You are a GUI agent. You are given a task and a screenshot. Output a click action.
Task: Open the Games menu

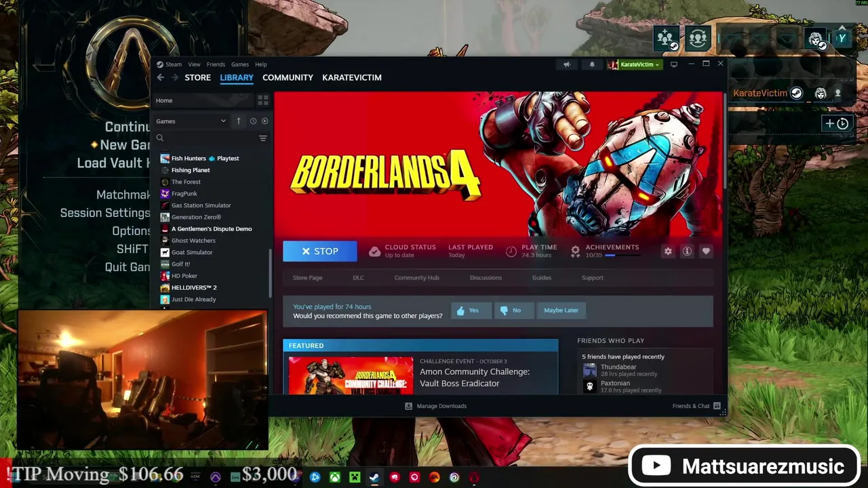tap(240, 64)
